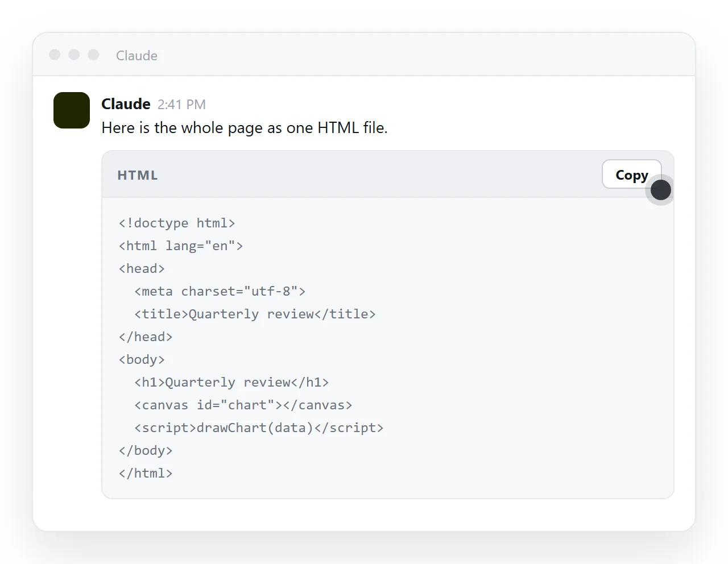The width and height of the screenshot is (728, 564).
Task: Click the opening <body> tag line
Action: point(142,359)
